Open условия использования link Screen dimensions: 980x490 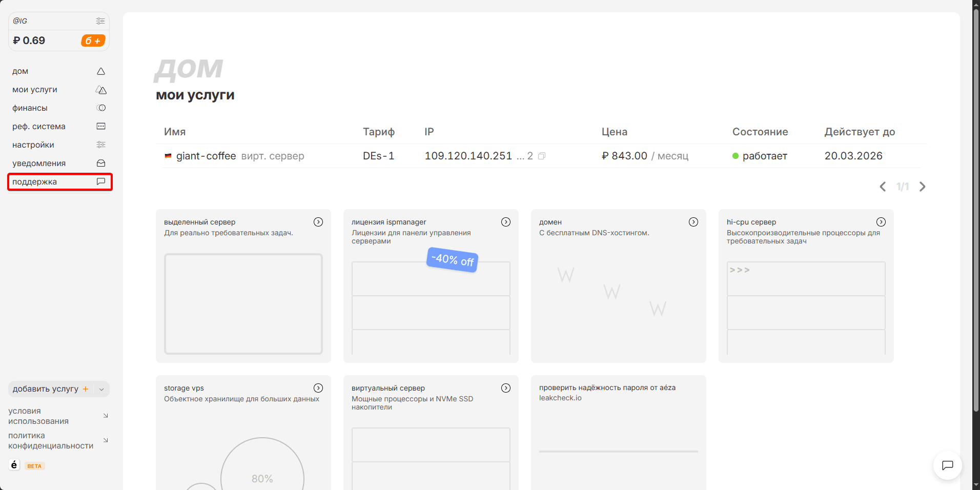pos(38,416)
